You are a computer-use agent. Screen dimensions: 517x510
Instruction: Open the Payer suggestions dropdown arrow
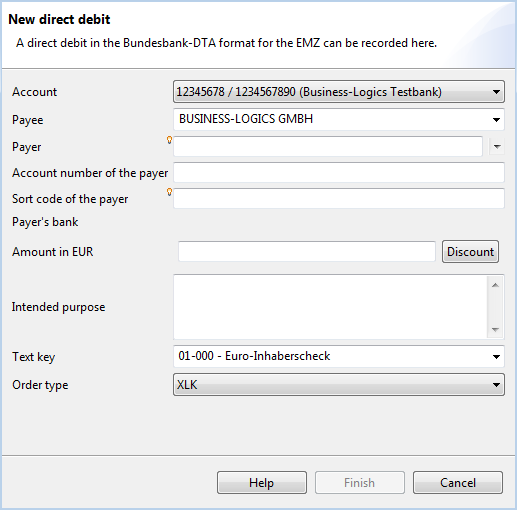pos(497,146)
